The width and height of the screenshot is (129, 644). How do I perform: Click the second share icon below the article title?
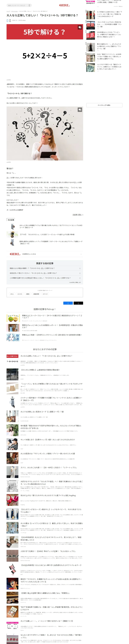(x=10, y=21)
